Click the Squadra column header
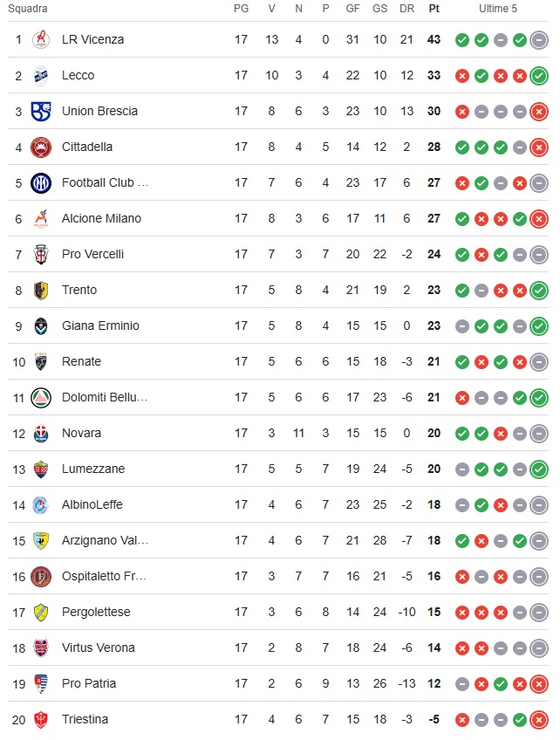Viewport: 560px width, 740px height. [x=28, y=9]
